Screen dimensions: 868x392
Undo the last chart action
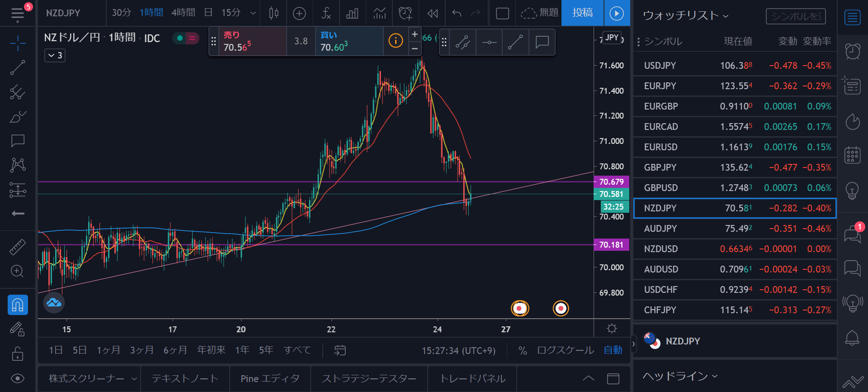tap(457, 13)
